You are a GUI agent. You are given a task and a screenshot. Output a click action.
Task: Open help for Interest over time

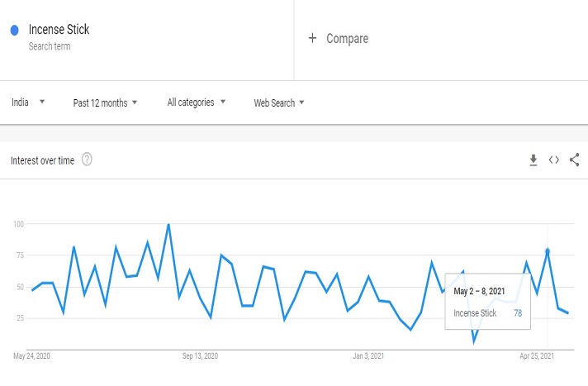tap(87, 160)
